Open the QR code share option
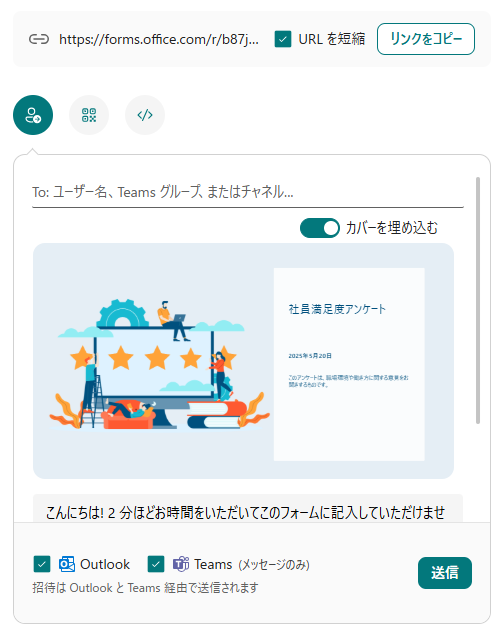This screenshot has width=503, height=634. 89,115
